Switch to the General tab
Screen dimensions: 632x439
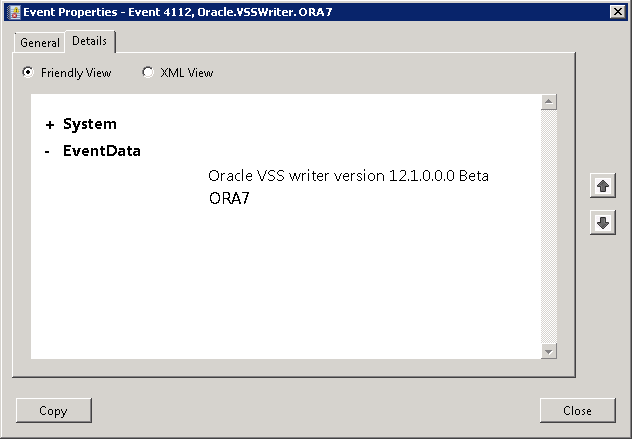[40, 43]
